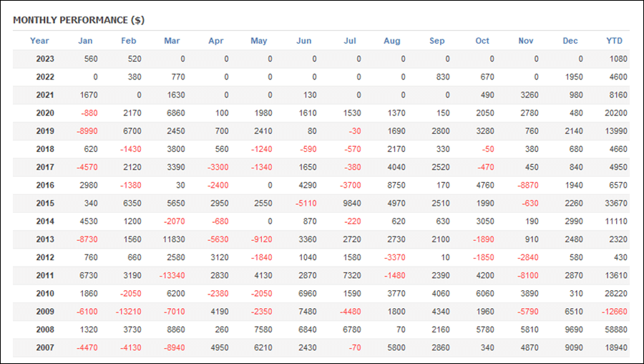Image resolution: width=644 pixels, height=364 pixels.
Task: Select the 2020 year row label
Action: tap(45, 113)
